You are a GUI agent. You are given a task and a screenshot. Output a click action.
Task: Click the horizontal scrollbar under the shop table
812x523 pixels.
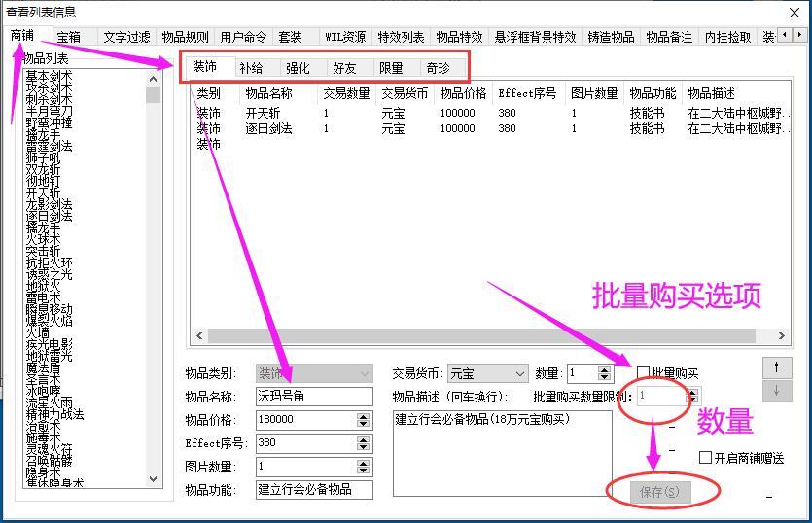coord(486,336)
